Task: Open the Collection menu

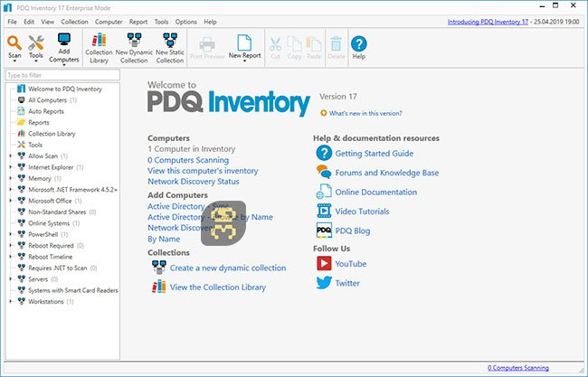Action: [74, 22]
